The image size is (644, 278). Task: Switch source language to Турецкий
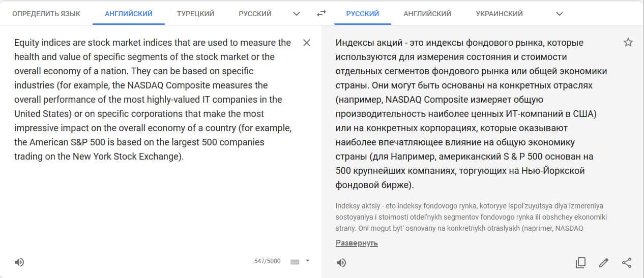coord(195,14)
